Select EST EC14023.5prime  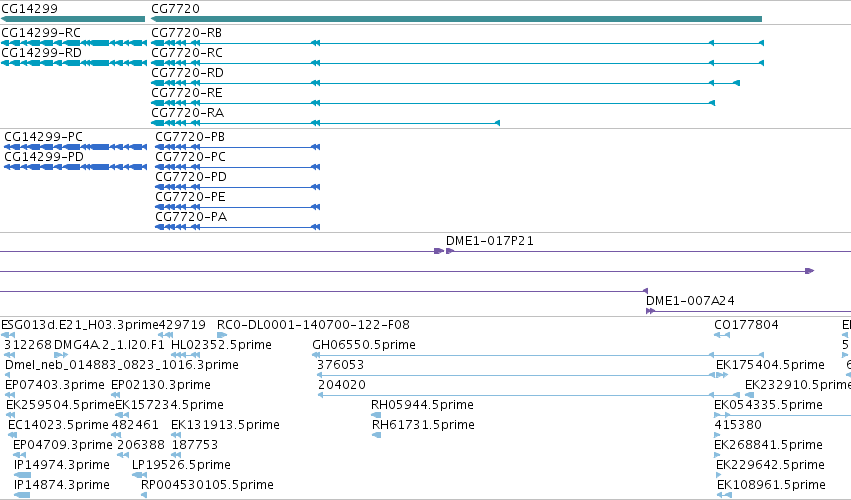click(x=59, y=425)
